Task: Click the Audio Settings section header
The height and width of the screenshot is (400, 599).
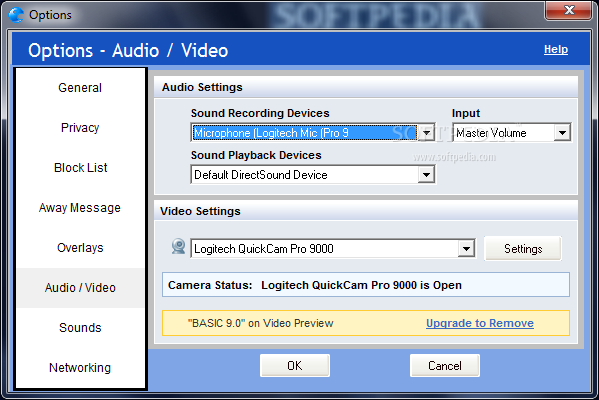Action: [x=366, y=87]
